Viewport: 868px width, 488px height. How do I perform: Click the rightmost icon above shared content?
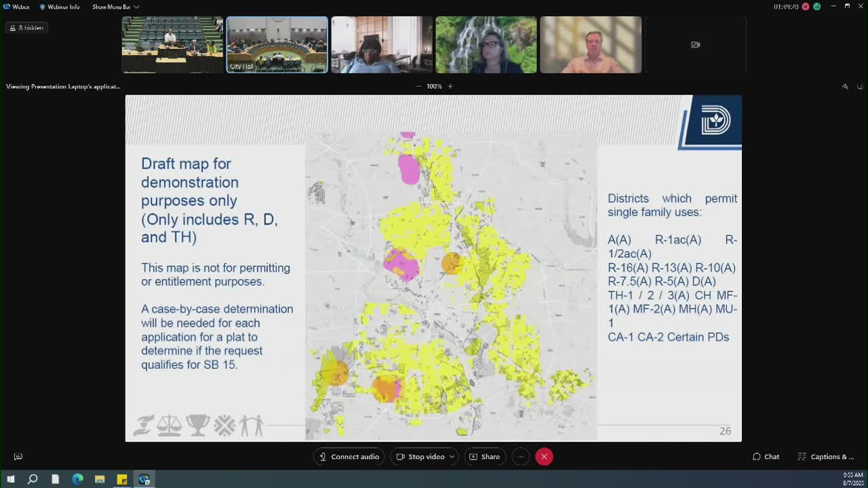click(x=860, y=86)
